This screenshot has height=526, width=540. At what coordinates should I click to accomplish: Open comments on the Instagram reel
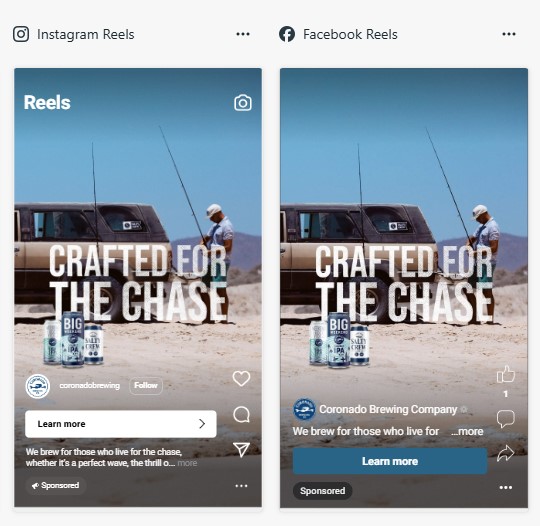pos(241,414)
